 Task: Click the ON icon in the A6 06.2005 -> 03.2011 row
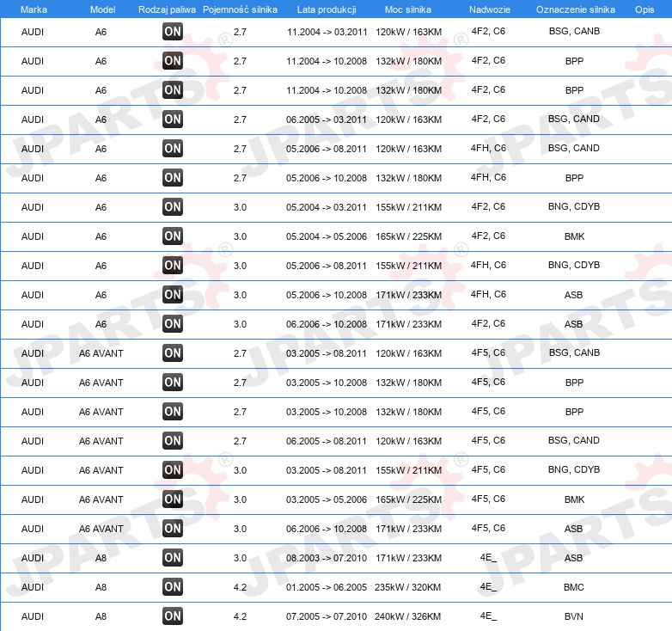click(x=173, y=119)
